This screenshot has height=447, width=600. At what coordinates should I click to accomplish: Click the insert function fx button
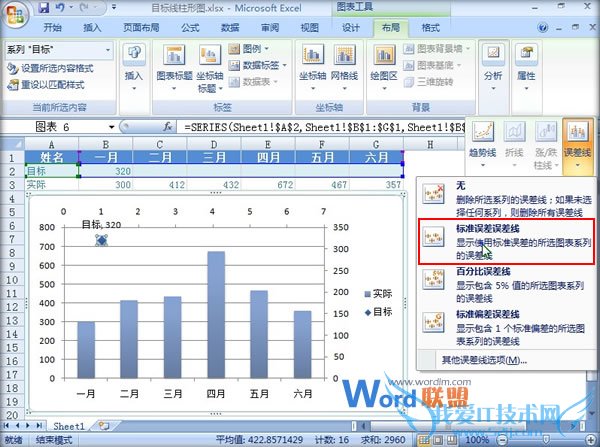pyautogui.click(x=167, y=127)
